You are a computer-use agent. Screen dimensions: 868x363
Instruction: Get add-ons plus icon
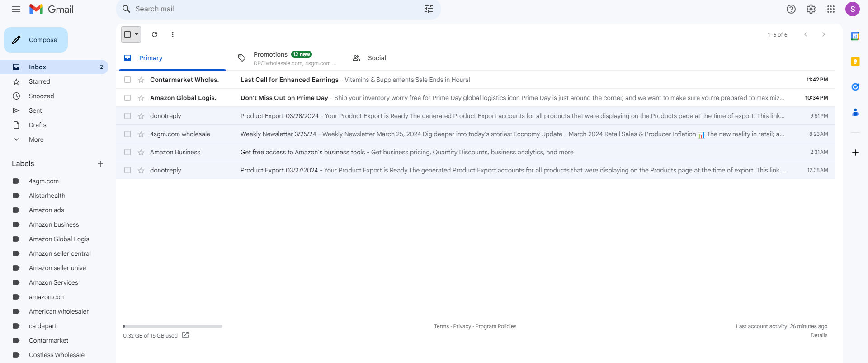pyautogui.click(x=855, y=153)
